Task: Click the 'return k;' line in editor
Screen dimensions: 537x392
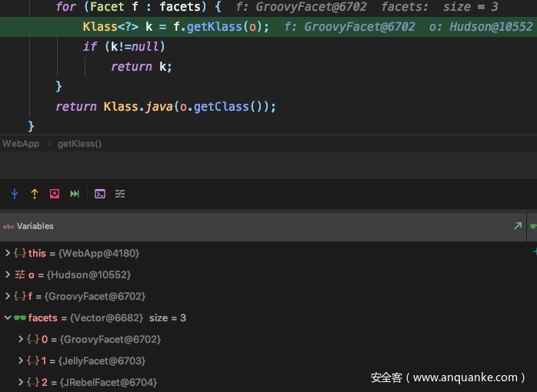Action: [x=142, y=67]
